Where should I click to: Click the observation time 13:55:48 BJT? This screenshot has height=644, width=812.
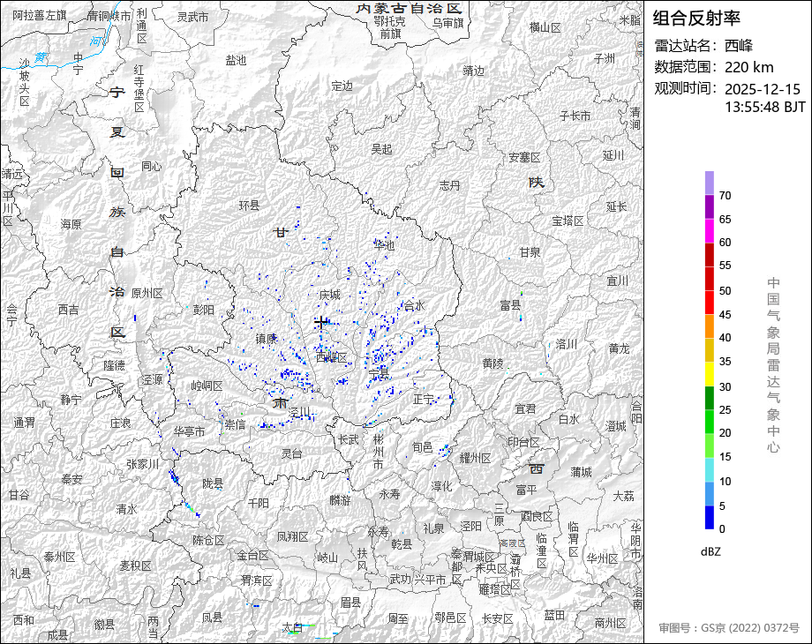[764, 107]
